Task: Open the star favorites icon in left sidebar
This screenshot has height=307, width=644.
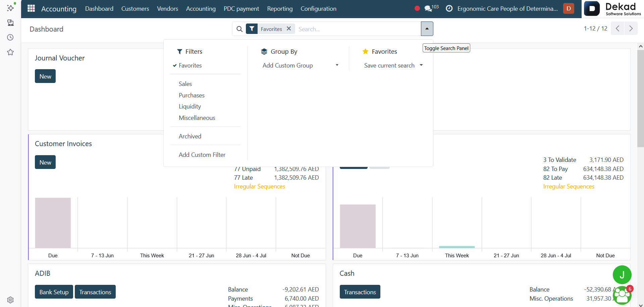Action: tap(10, 52)
